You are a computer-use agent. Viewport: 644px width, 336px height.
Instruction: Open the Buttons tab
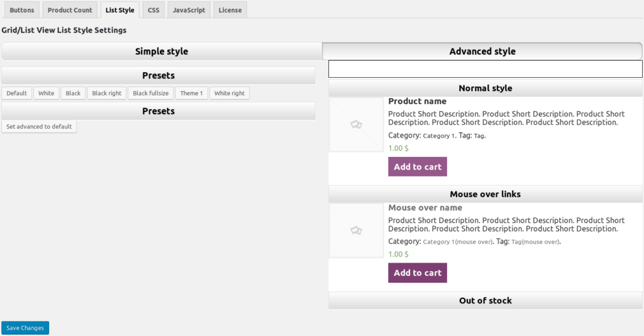click(x=22, y=10)
